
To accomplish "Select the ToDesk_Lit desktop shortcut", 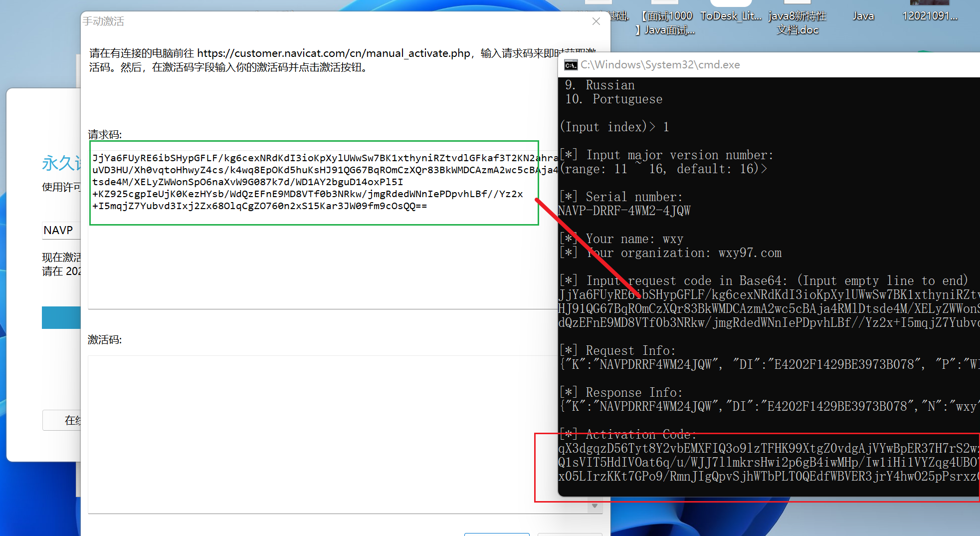I will pos(731,16).
